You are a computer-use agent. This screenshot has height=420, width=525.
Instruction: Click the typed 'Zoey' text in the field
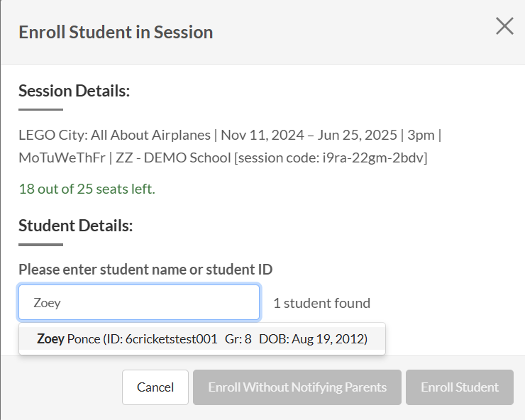coord(48,303)
